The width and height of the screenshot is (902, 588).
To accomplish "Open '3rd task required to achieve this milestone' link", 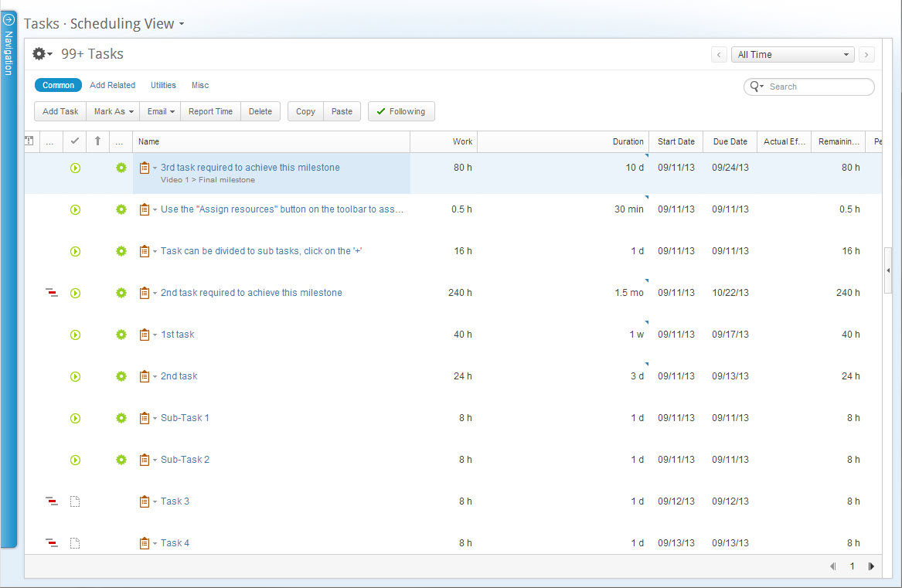I will click(x=250, y=168).
